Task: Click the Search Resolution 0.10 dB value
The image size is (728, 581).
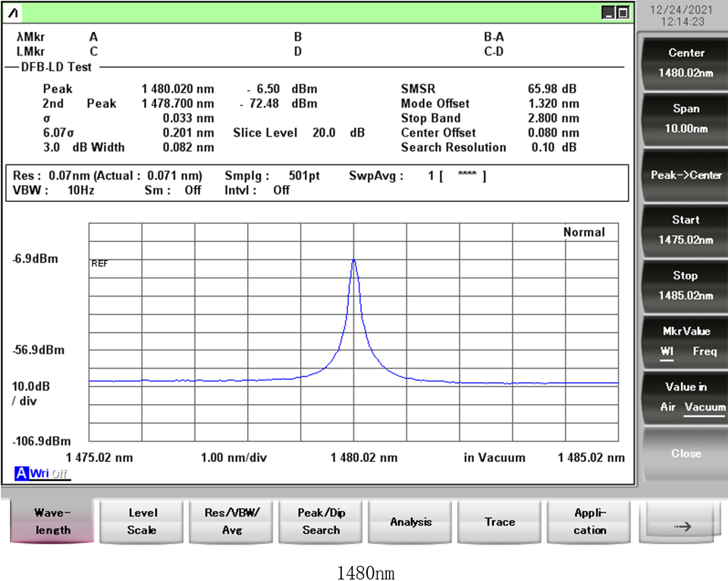Action: pos(554,148)
